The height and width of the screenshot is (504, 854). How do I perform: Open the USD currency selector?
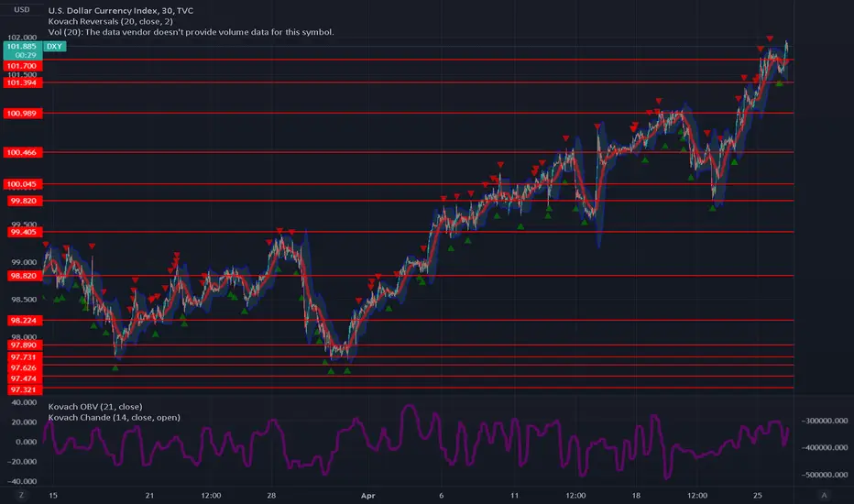tap(22, 10)
